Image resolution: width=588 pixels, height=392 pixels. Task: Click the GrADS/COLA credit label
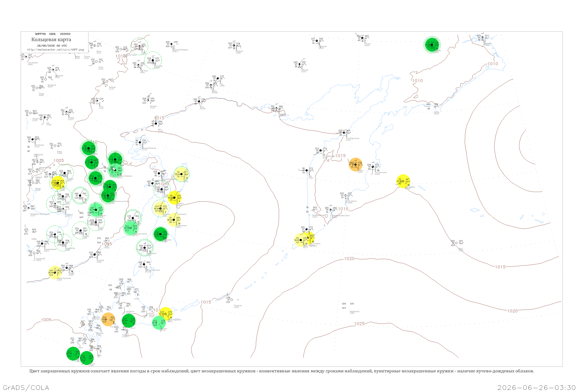pyautogui.click(x=26, y=387)
